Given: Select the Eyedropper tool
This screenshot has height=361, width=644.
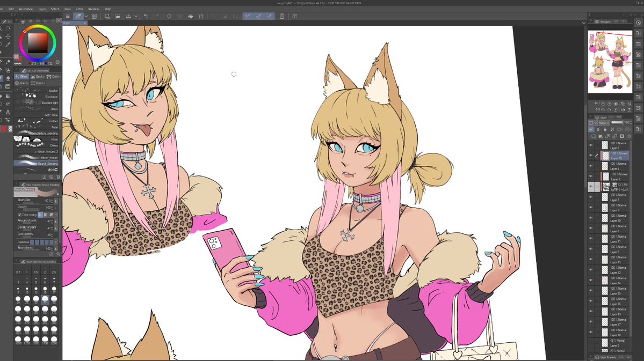Looking at the screenshot, I should pos(8,45).
